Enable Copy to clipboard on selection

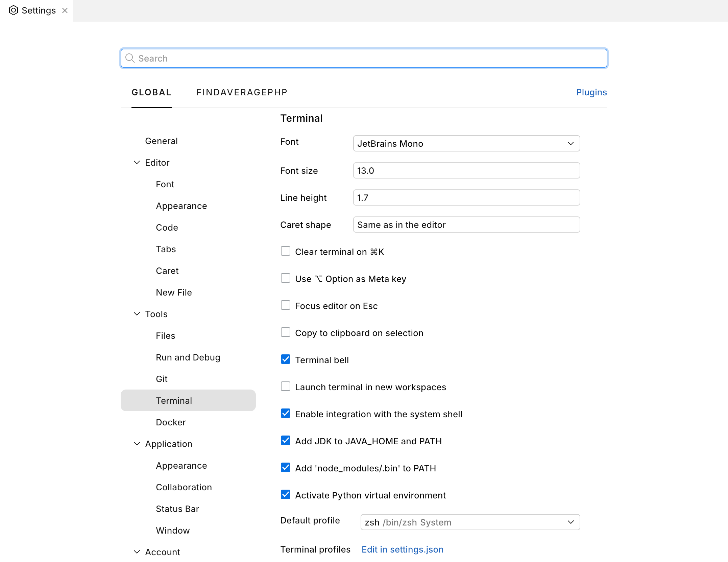coord(286,332)
